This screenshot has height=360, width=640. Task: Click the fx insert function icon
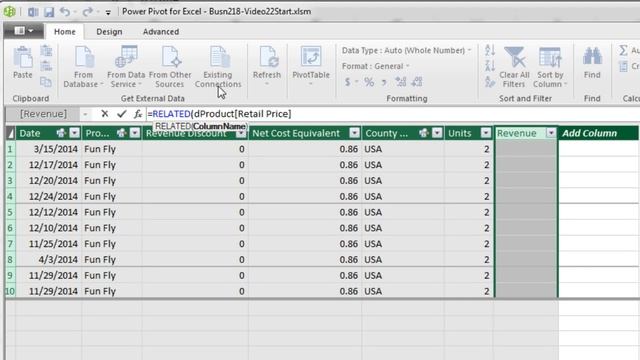click(x=138, y=114)
